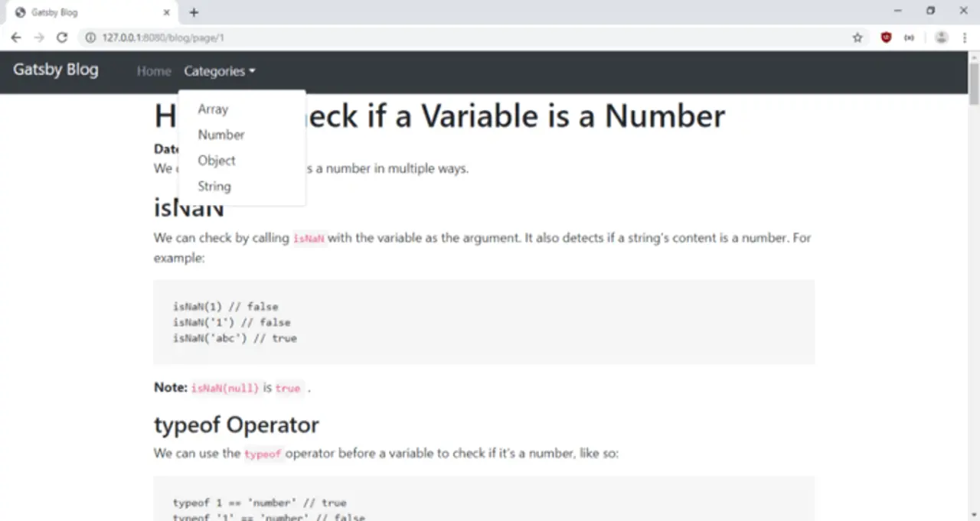Choose Number from the Categories menu
This screenshot has height=521, width=980.
pyautogui.click(x=221, y=135)
